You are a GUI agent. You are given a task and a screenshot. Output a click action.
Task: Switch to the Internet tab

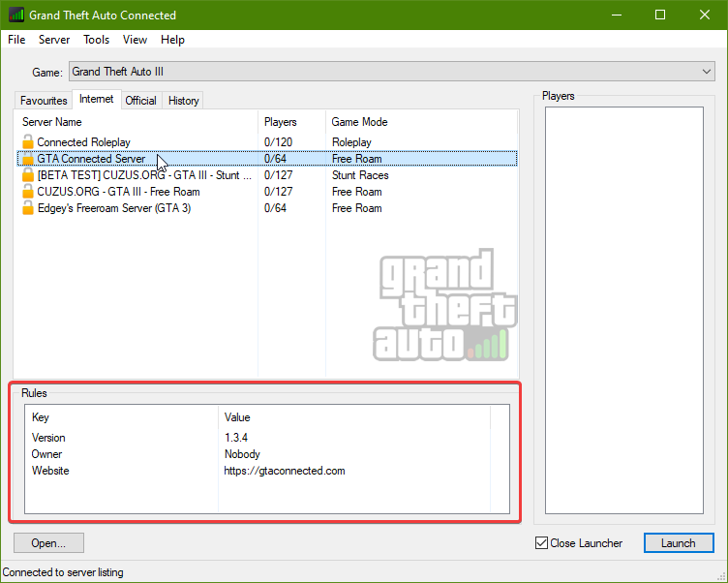coord(97,99)
